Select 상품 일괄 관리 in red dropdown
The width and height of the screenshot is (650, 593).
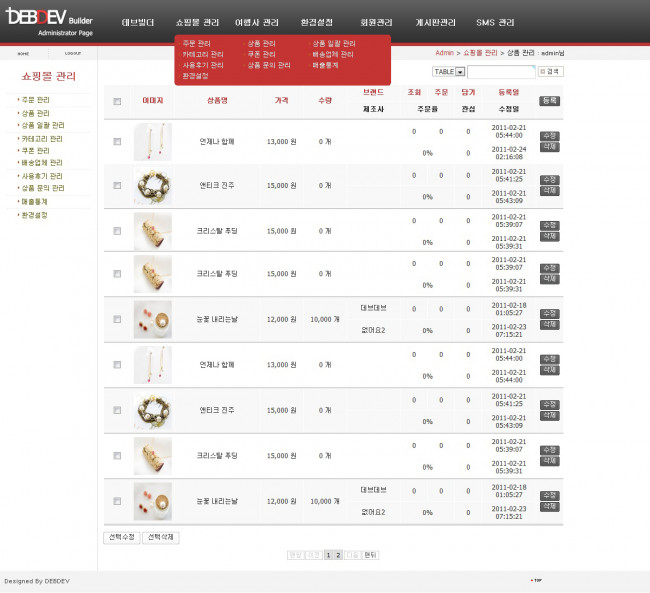point(334,44)
